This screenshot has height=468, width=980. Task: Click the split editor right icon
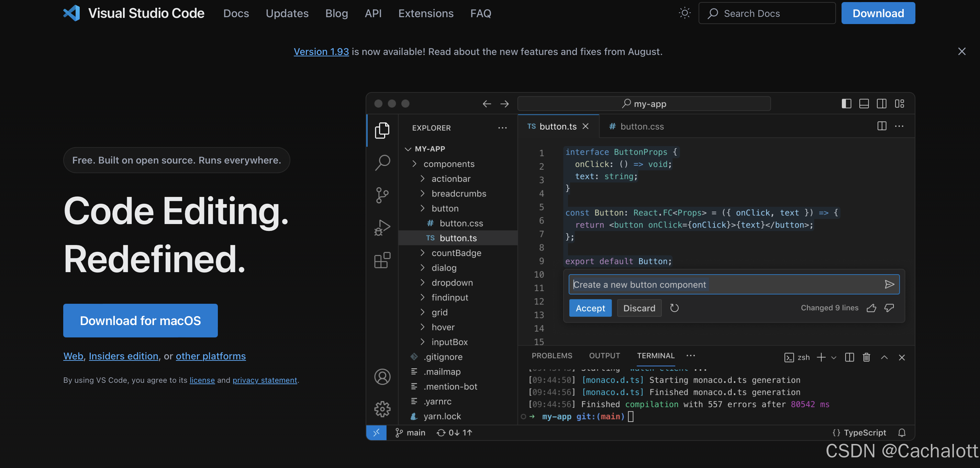[x=881, y=126]
